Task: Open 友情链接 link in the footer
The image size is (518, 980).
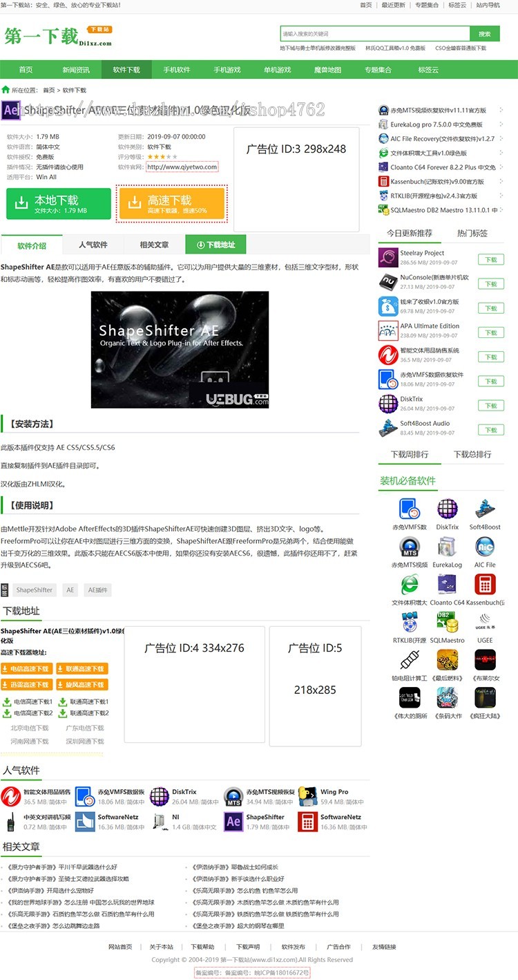Action: pos(384,947)
